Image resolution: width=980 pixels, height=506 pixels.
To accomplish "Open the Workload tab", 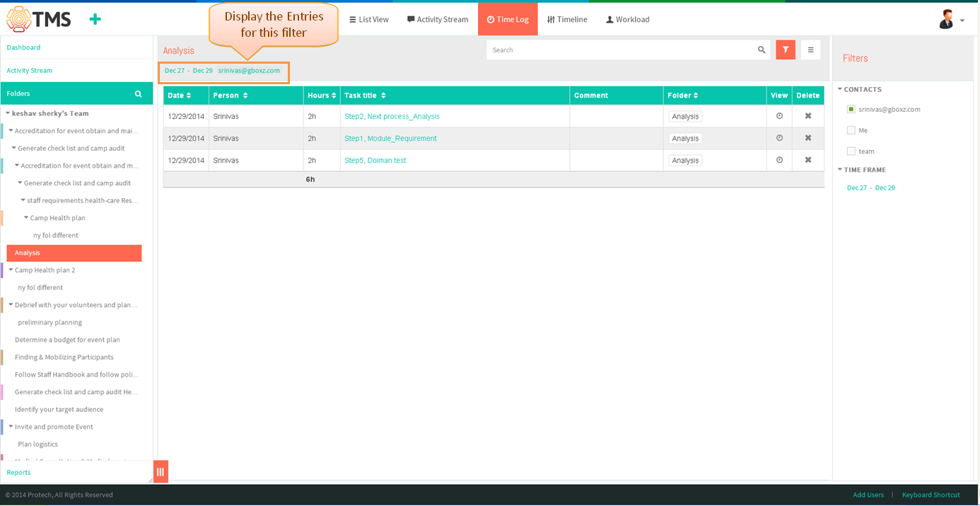I will (x=628, y=19).
